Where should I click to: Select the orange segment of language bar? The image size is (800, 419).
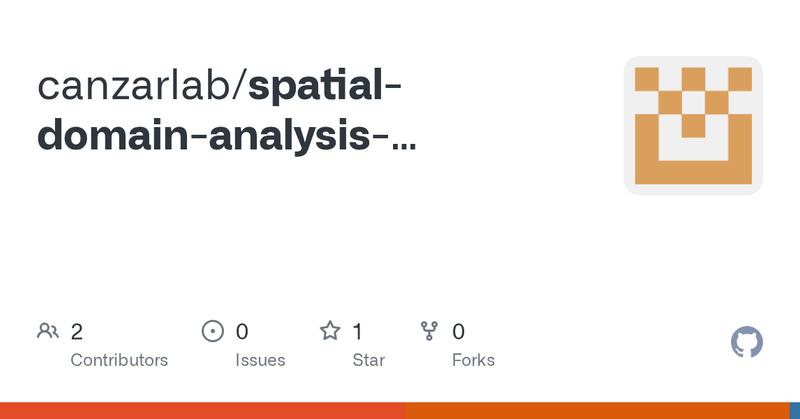pos(597,411)
